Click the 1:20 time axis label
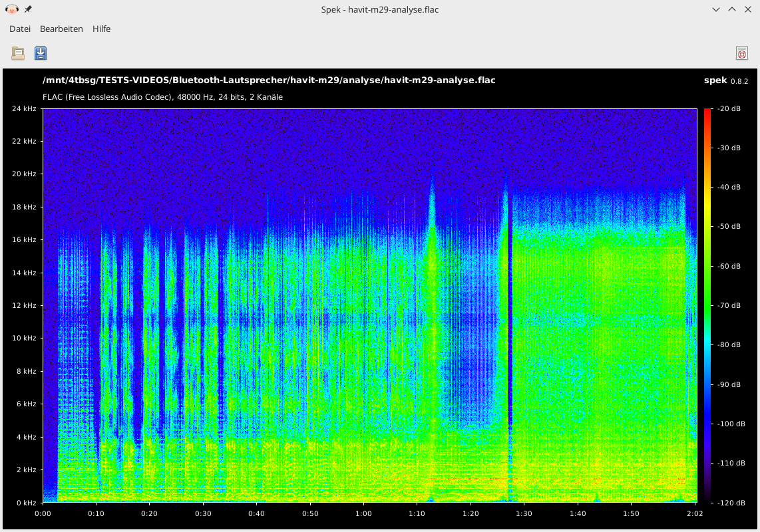Image resolution: width=760 pixels, height=532 pixels. [x=471, y=513]
